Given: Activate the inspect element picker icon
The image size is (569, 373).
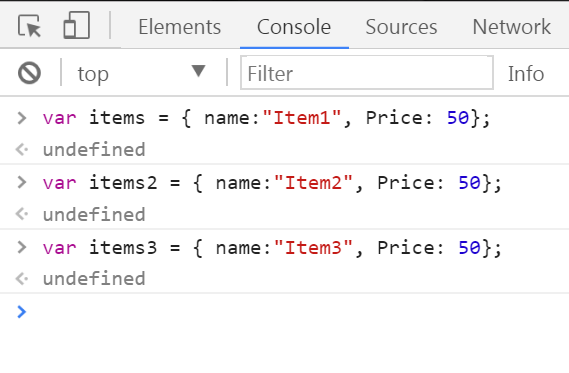Looking at the screenshot, I should point(29,26).
